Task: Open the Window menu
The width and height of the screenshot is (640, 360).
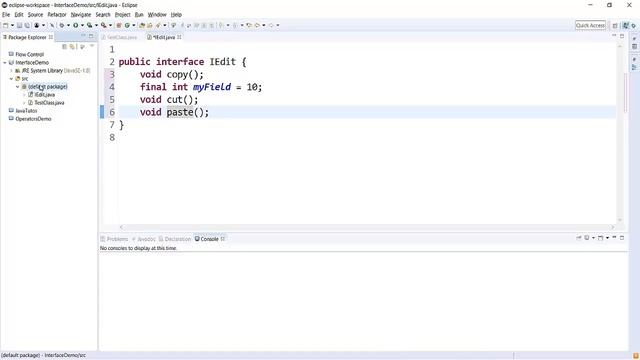Action: (157, 14)
